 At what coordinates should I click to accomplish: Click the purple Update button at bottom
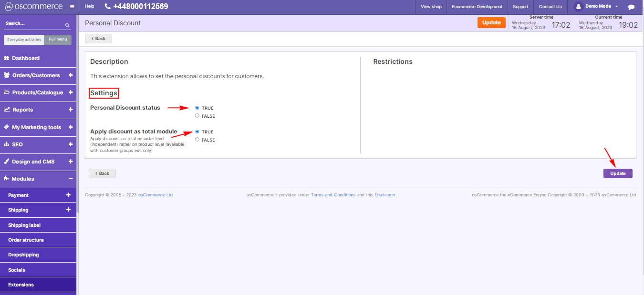click(x=618, y=173)
